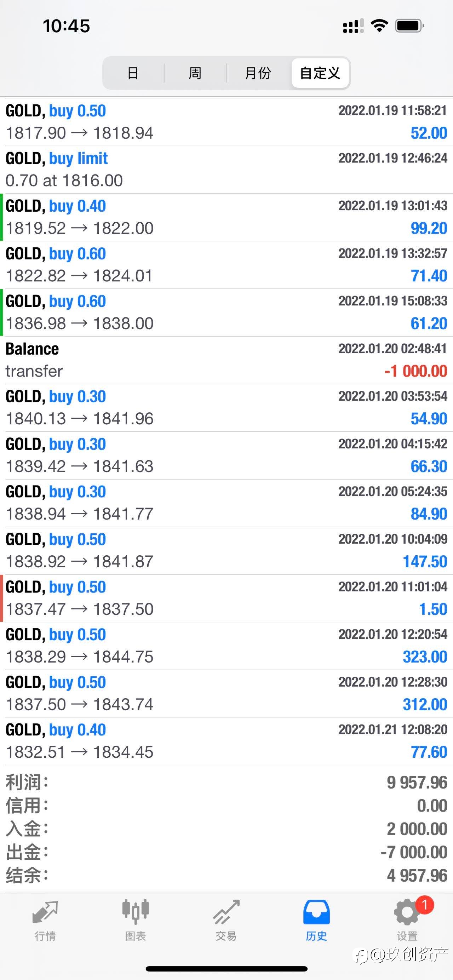Viewport: 453px width, 980px height.
Task: Tap the Wi-Fi icon in status bar
Action: tap(379, 26)
